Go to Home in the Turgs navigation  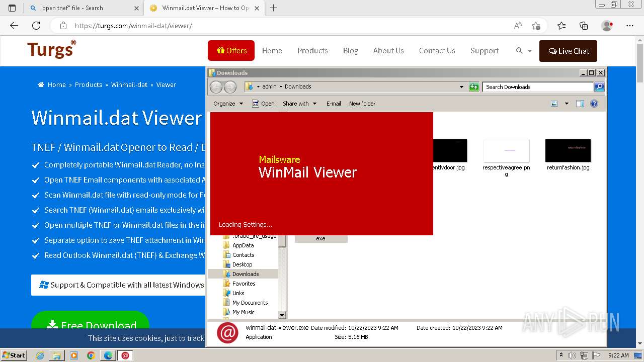[272, 51]
